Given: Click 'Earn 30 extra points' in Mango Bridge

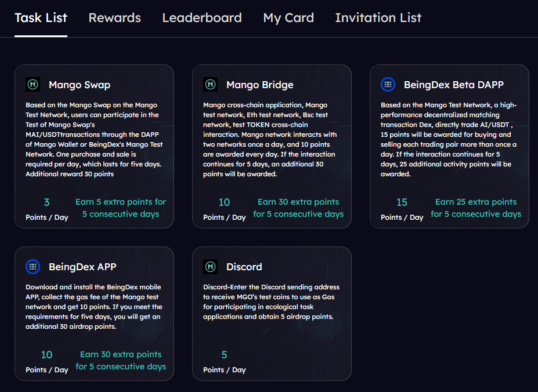Looking at the screenshot, I should tap(298, 208).
